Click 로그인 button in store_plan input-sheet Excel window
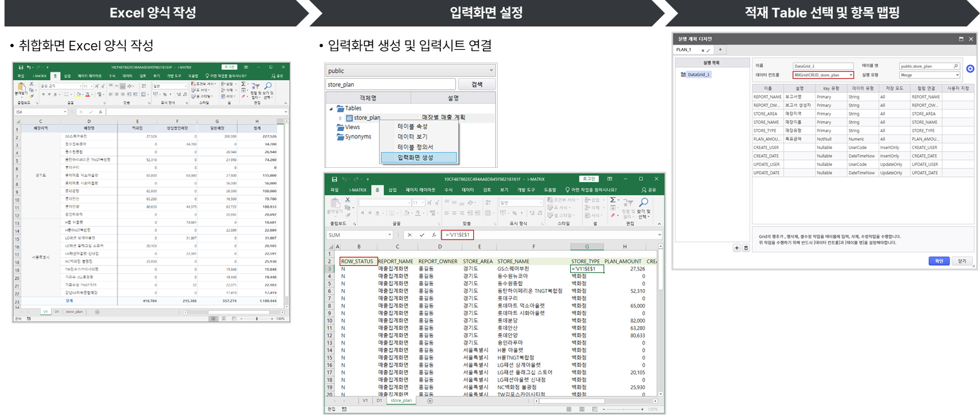980x415 pixels. tap(588, 179)
